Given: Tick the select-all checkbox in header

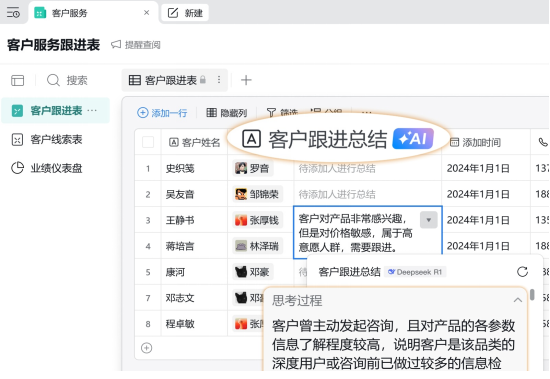Looking at the screenshot, I should 148,142.
